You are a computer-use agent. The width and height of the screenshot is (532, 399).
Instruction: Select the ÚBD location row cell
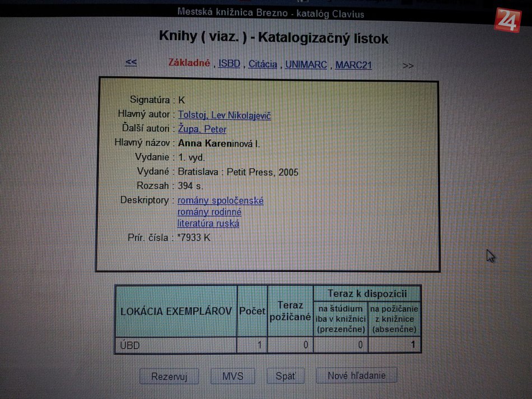[176, 345]
